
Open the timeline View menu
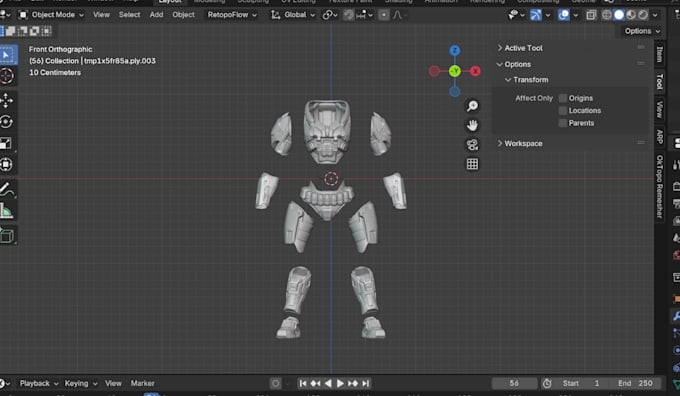(x=113, y=383)
